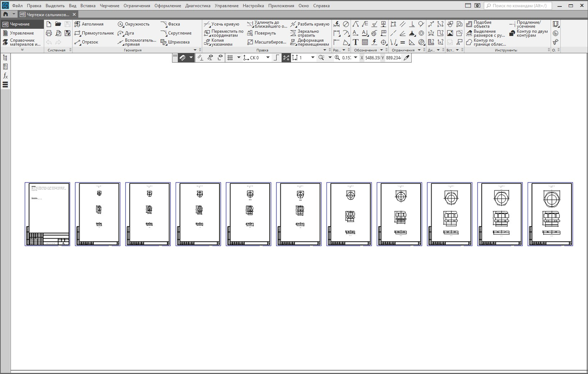Select the Text tool in Обозначения

(356, 42)
